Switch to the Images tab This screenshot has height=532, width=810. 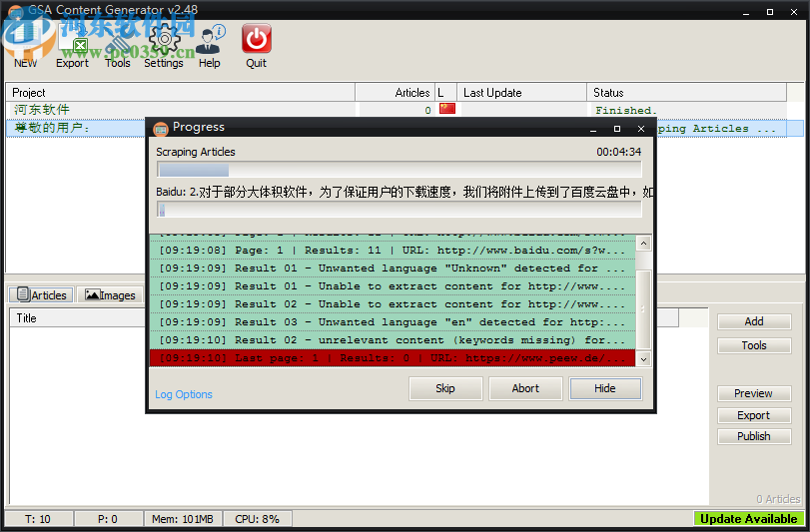110,294
